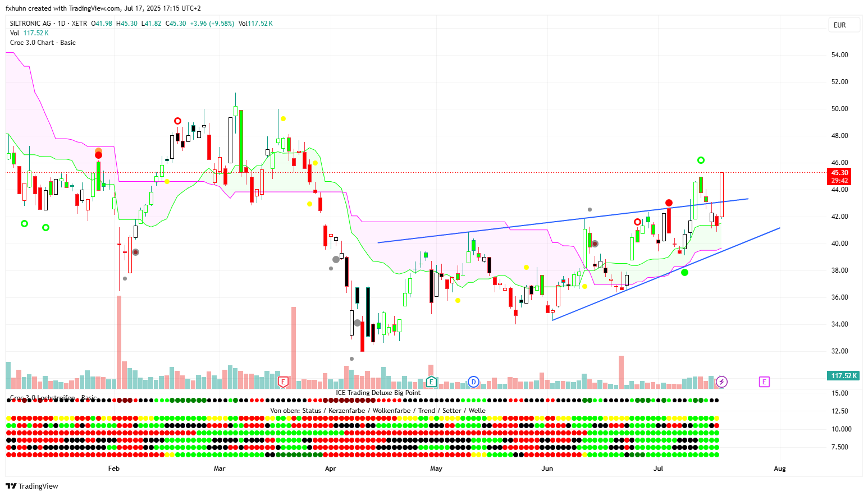Open the blue dividend D marker
Viewport: 868px width, 496px height.
(x=473, y=382)
